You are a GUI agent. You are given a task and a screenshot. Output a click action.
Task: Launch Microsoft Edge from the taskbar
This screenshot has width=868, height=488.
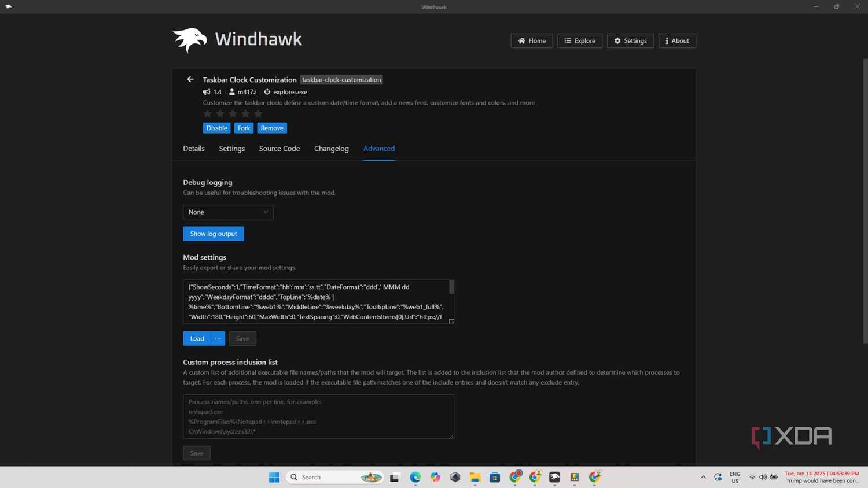415,477
